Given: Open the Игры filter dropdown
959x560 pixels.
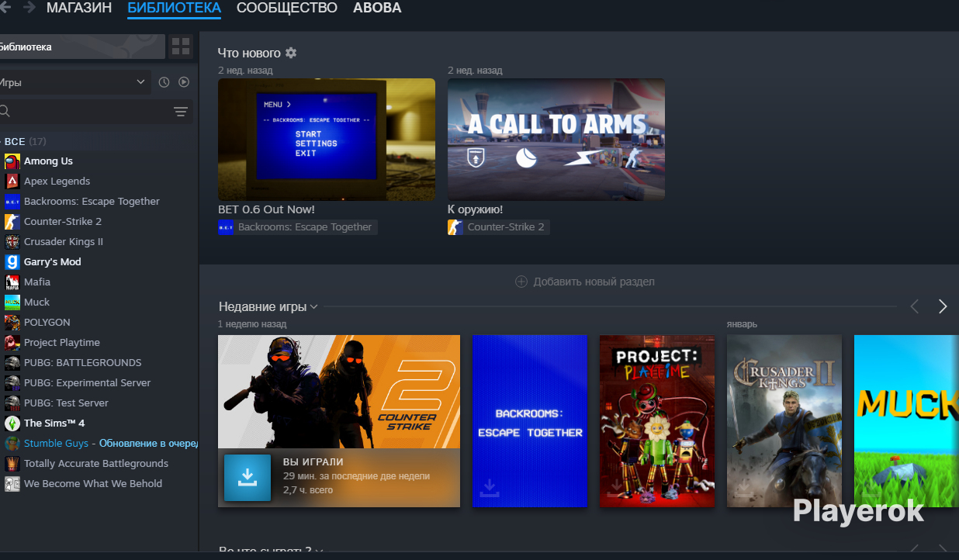Looking at the screenshot, I should tap(74, 82).
